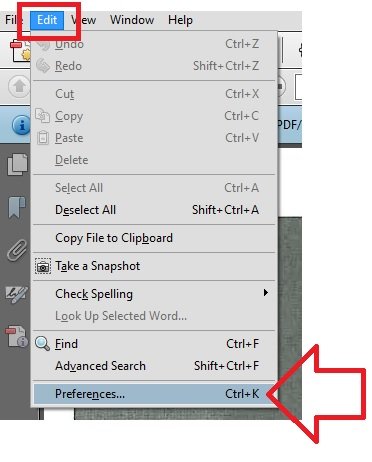Open the Edit menu
The width and height of the screenshot is (372, 462).
click(47, 20)
